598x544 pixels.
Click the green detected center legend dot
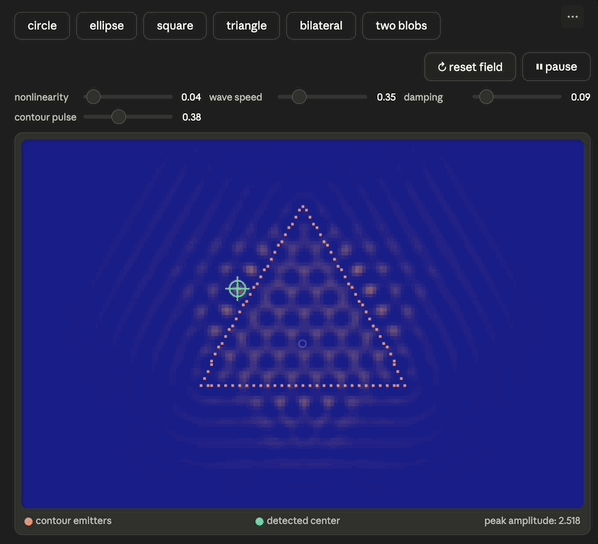(259, 521)
